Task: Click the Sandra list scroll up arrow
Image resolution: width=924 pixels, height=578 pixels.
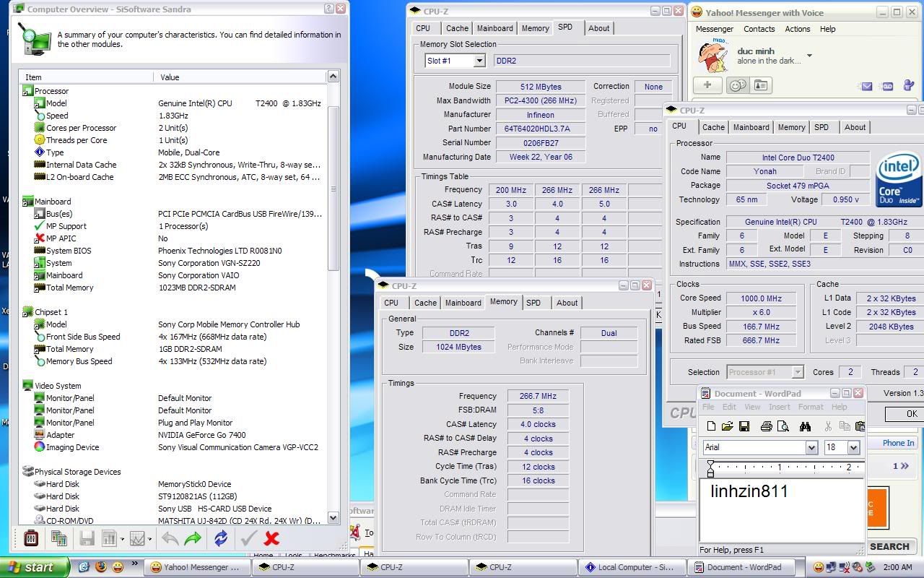Action: pos(333,76)
